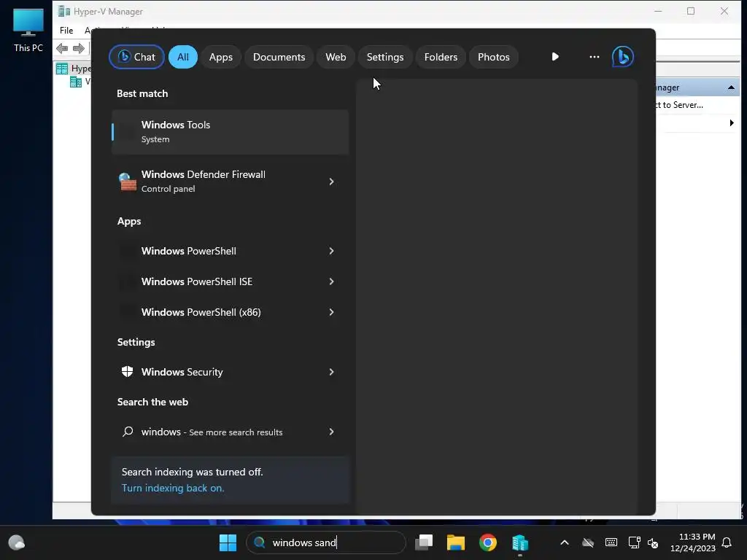The width and height of the screenshot is (747, 560).
Task: Open Windows Tools best match result
Action: click(230, 132)
